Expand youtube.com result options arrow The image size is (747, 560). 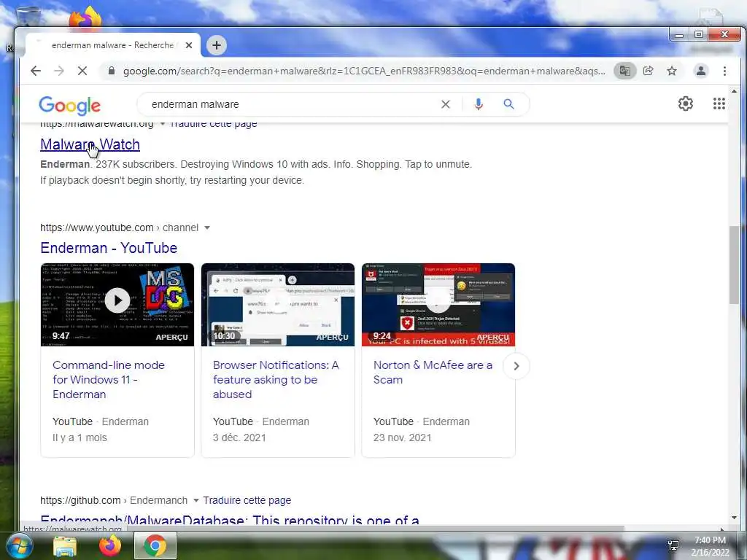[x=207, y=227]
